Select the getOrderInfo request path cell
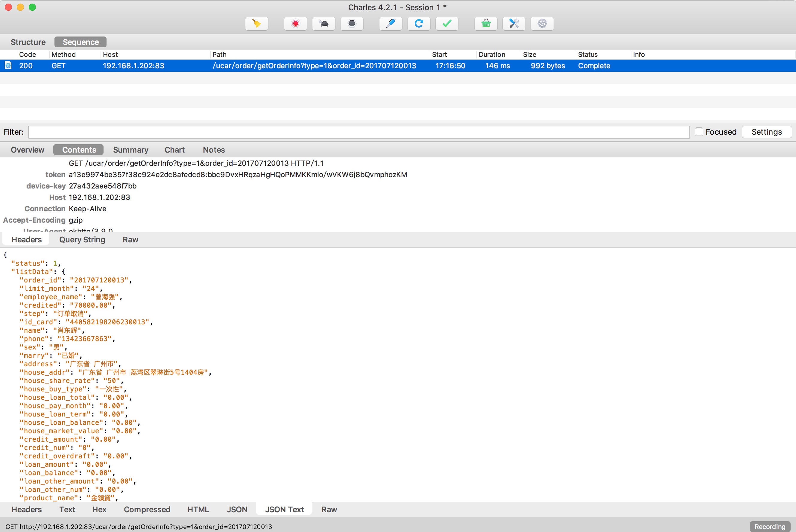The width and height of the screenshot is (796, 532). pyautogui.click(x=314, y=66)
